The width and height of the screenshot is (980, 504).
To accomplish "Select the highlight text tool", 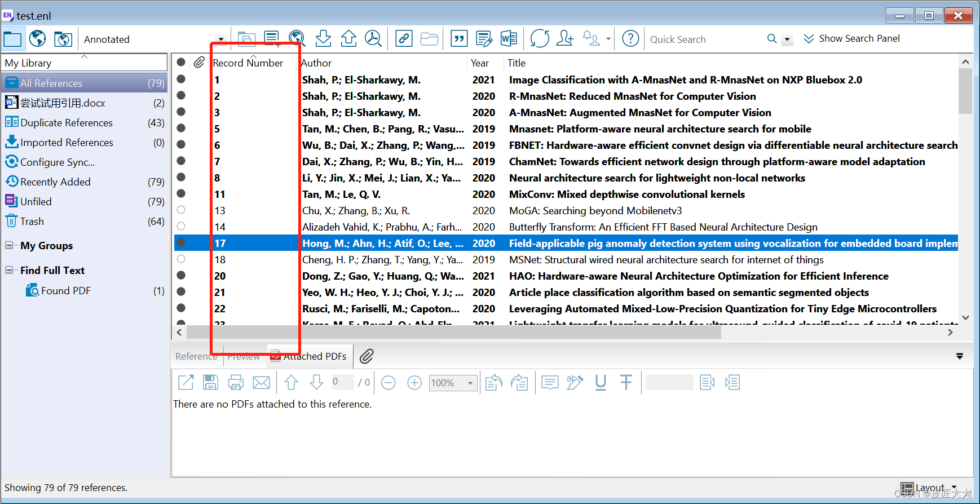I will coord(575,382).
